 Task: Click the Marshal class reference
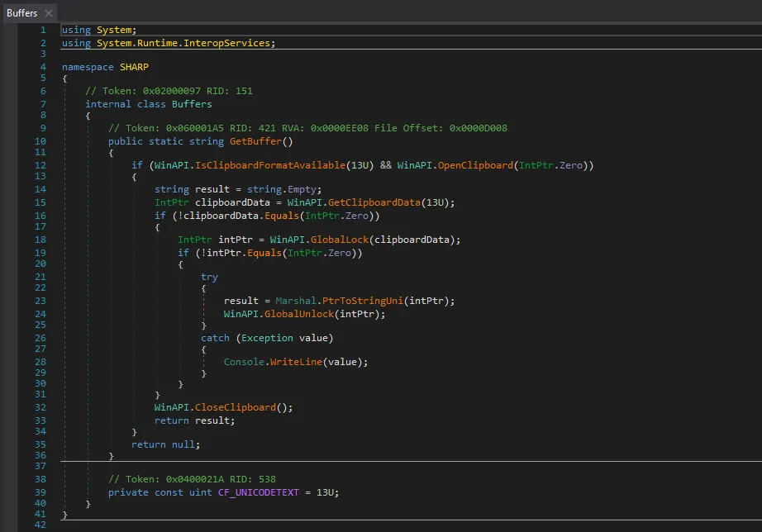(297, 301)
